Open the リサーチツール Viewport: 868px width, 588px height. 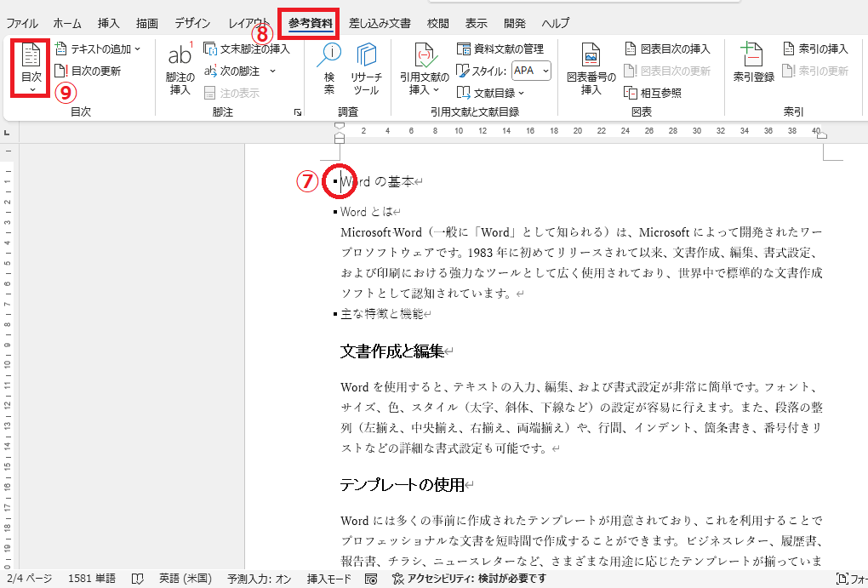tap(366, 67)
